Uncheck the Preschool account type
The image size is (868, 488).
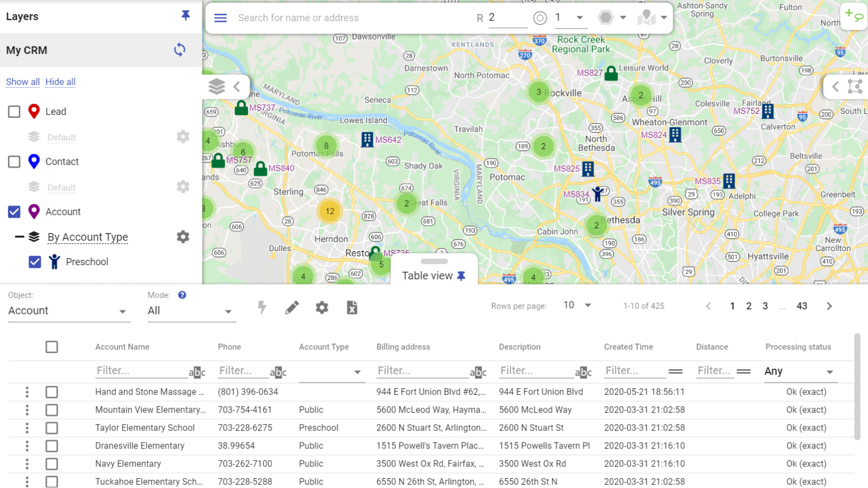pyautogui.click(x=35, y=262)
